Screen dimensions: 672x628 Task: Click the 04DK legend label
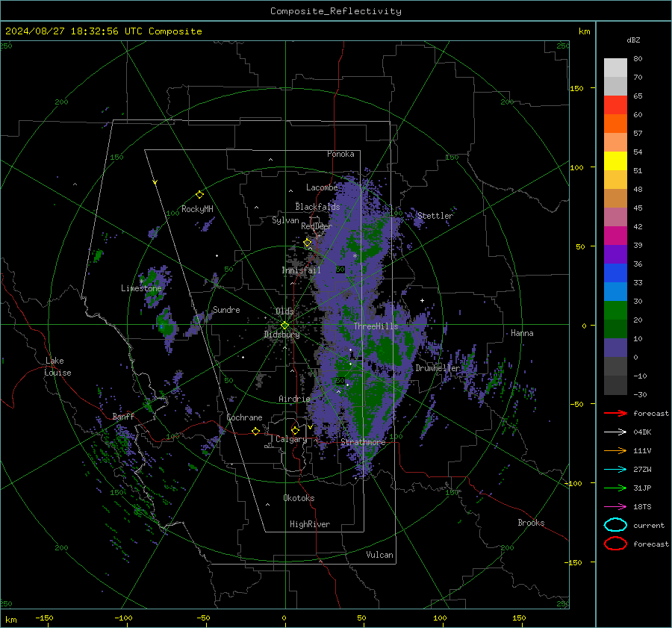pos(642,432)
